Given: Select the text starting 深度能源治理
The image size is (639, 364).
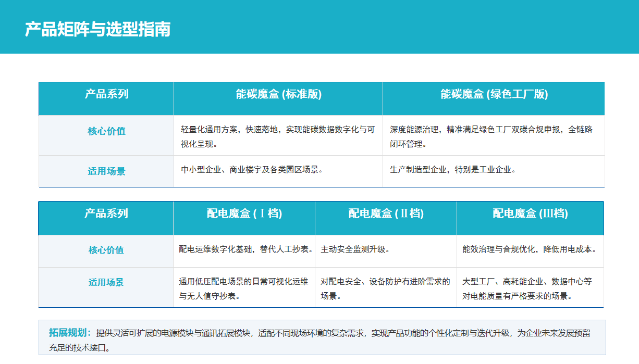Looking at the screenshot, I should point(491,136).
